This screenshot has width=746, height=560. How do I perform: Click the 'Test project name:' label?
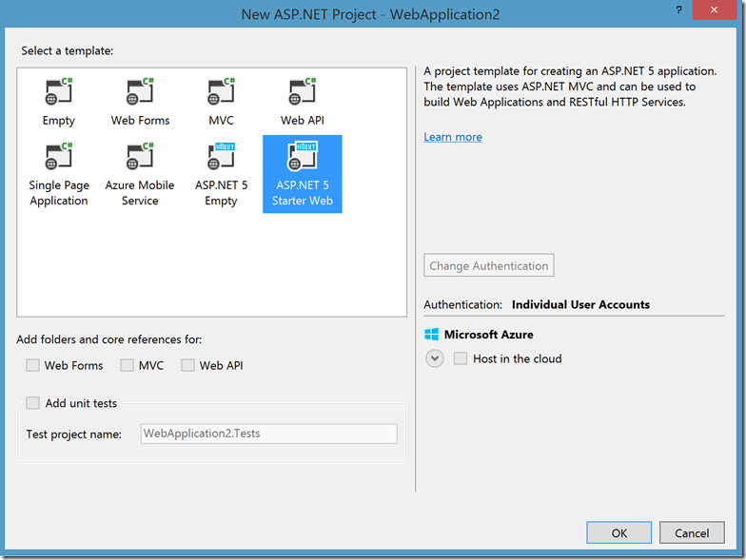coord(74,434)
